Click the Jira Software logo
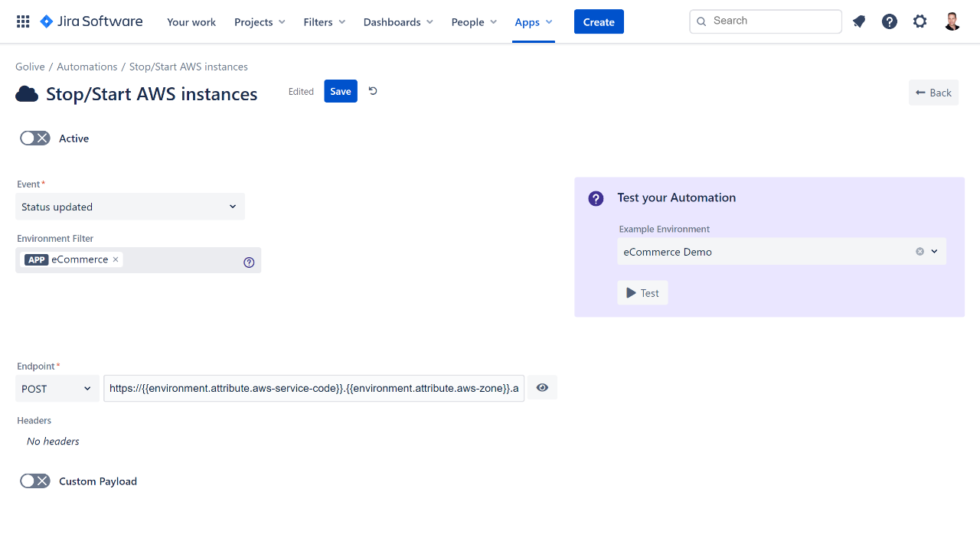 click(91, 21)
